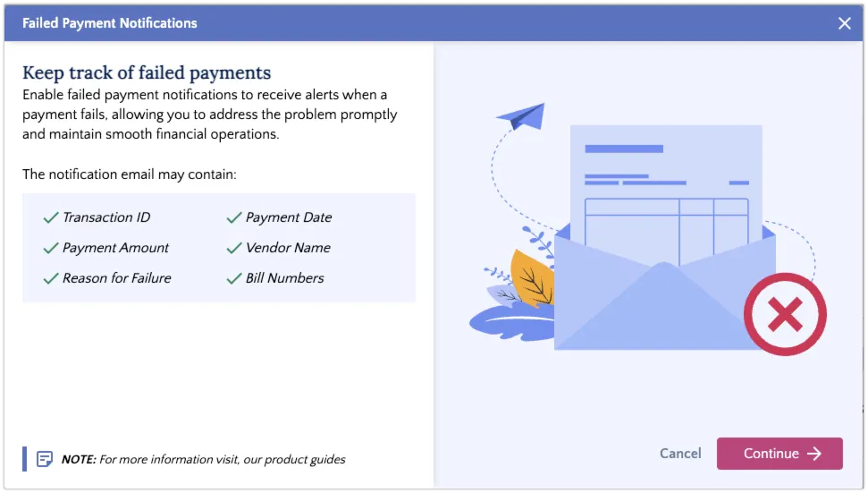Click the checkmark beside Bill Numbers
Viewport: 868px width, 493px height.
coord(234,278)
